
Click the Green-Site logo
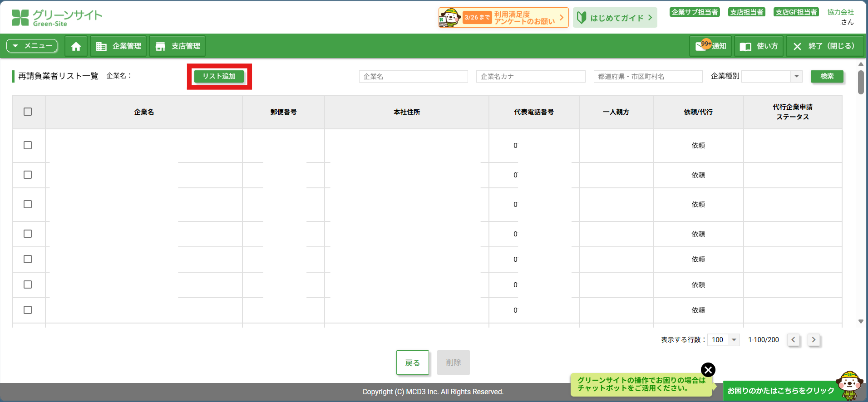click(x=57, y=18)
